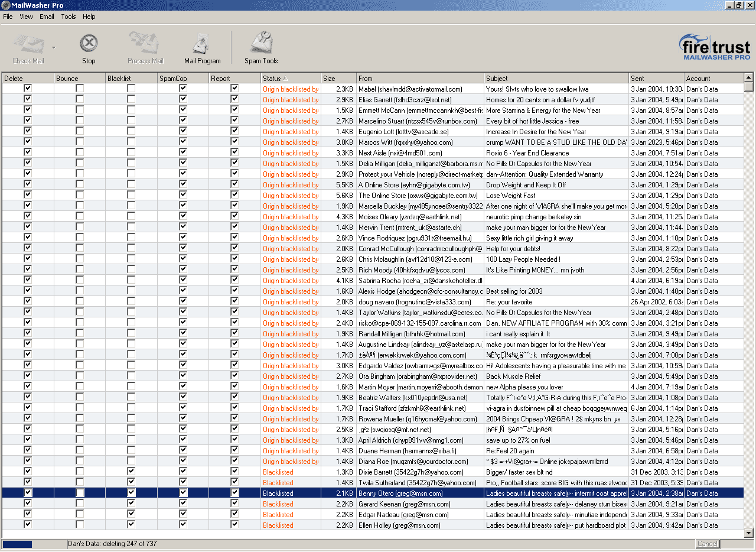The width and height of the screenshot is (756, 552).
Task: Open the View menu
Action: (26, 17)
